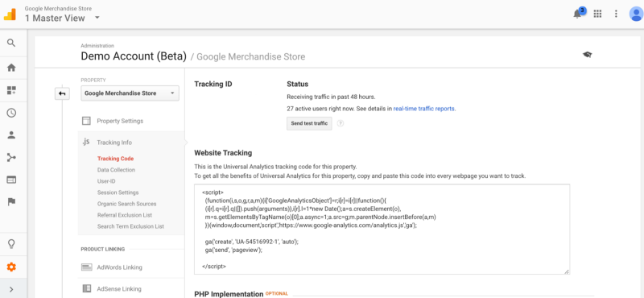The width and height of the screenshot is (644, 298).
Task: Open Audience person icon
Action: click(11, 135)
